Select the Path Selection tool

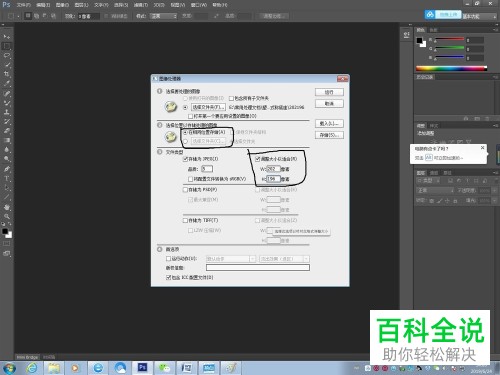click(x=7, y=188)
